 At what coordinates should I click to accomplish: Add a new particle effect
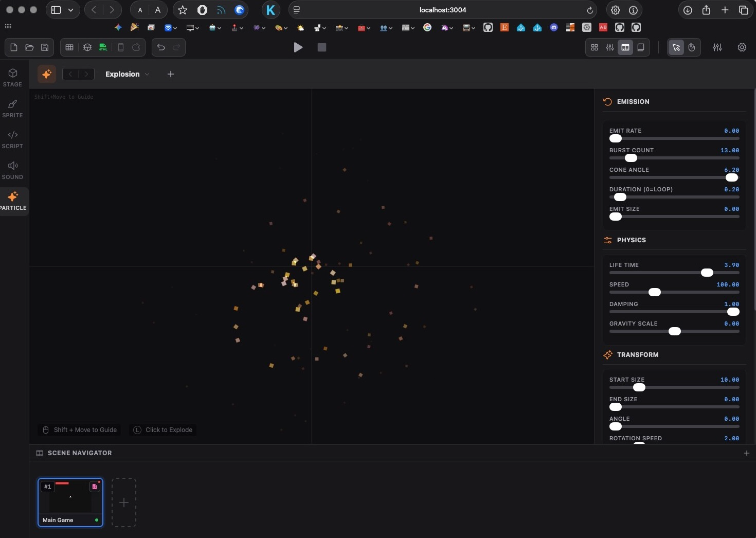tap(171, 74)
